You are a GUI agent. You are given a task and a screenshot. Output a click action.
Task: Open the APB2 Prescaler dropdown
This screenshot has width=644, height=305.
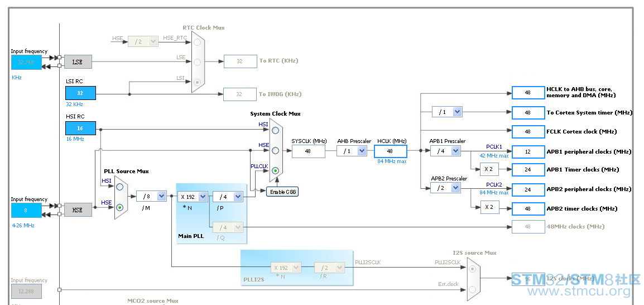click(445, 188)
